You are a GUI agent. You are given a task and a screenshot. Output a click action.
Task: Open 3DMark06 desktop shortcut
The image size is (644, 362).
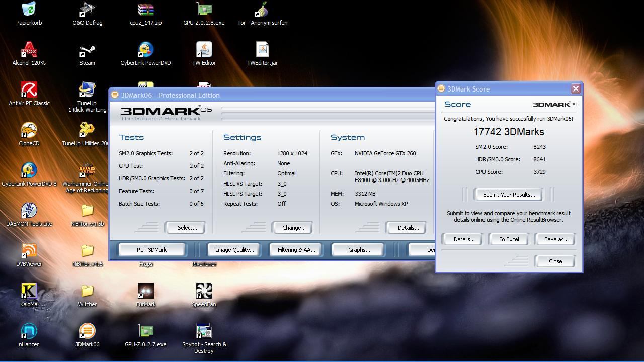tap(87, 331)
